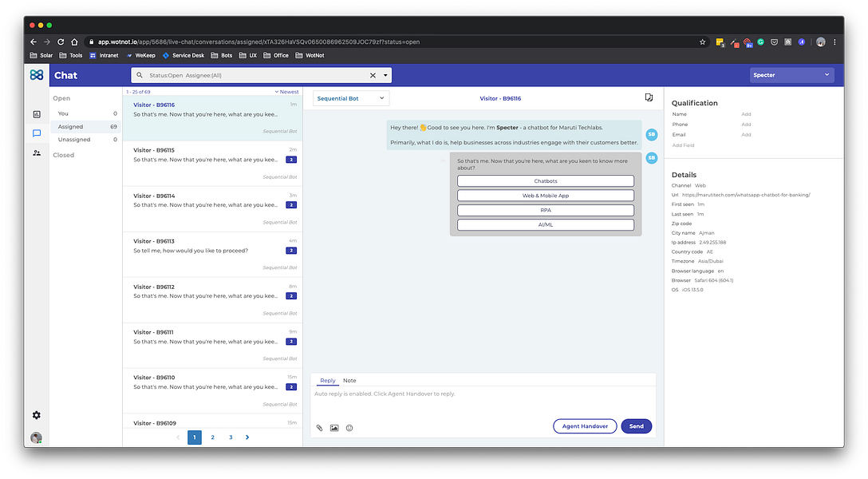Click the Agent Handover button
Viewport: 868px width, 479px height.
[x=585, y=426]
